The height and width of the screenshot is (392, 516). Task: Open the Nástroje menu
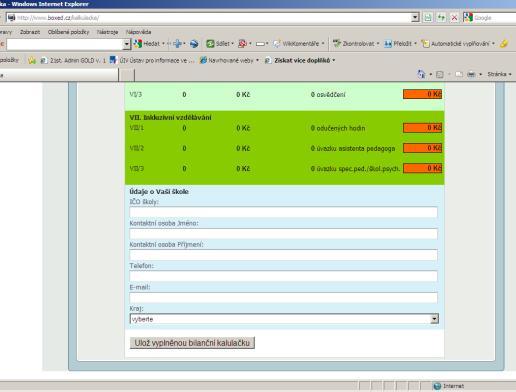coord(107,32)
